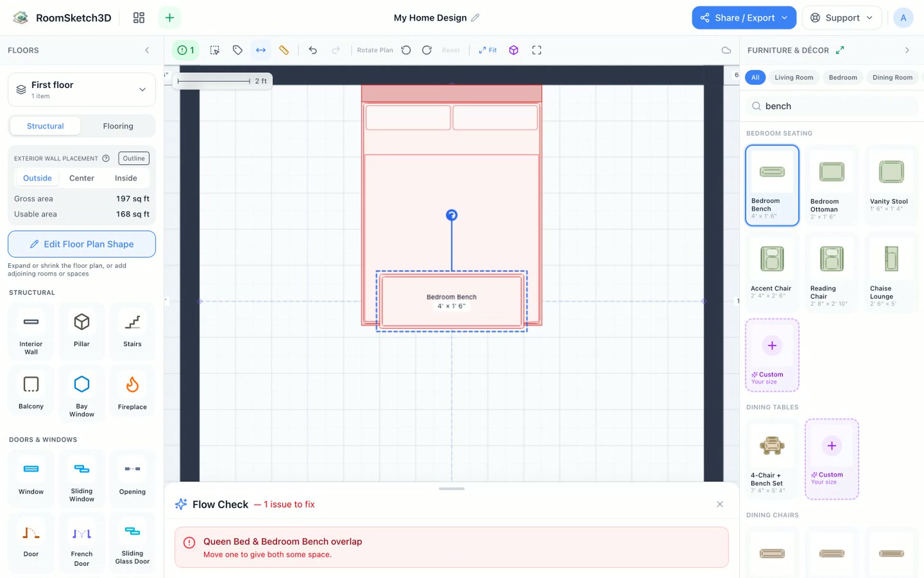Click the rotation handle on the bench
Viewport: 924px width, 578px height.
[x=451, y=215]
